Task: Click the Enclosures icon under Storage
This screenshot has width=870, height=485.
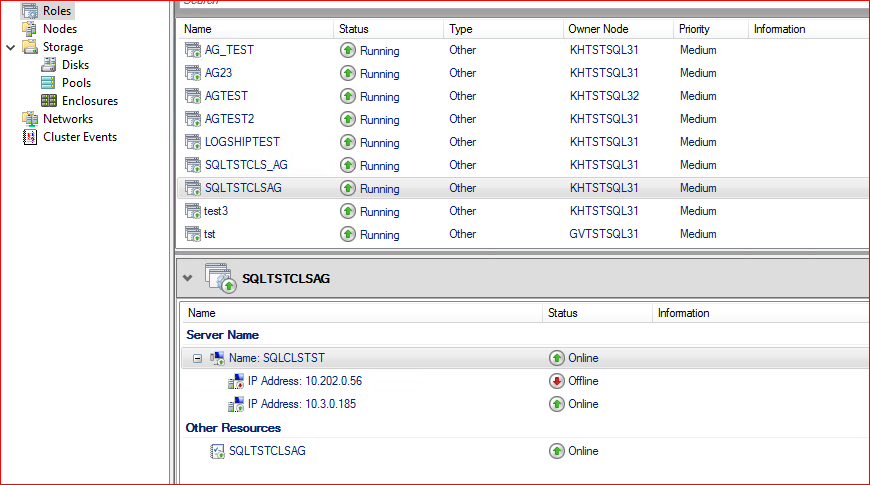Action: point(48,101)
